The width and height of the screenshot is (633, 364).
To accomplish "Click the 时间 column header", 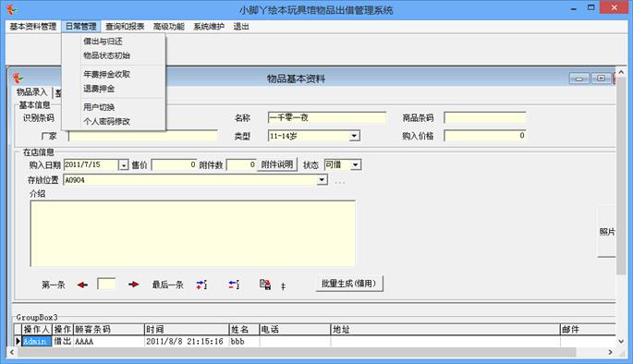I will [187, 329].
